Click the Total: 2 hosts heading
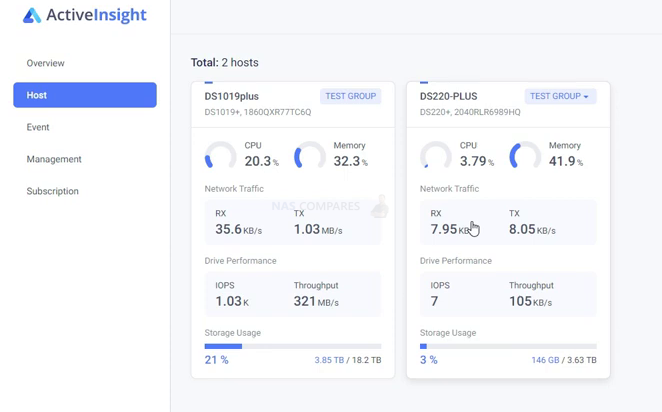 pos(225,62)
